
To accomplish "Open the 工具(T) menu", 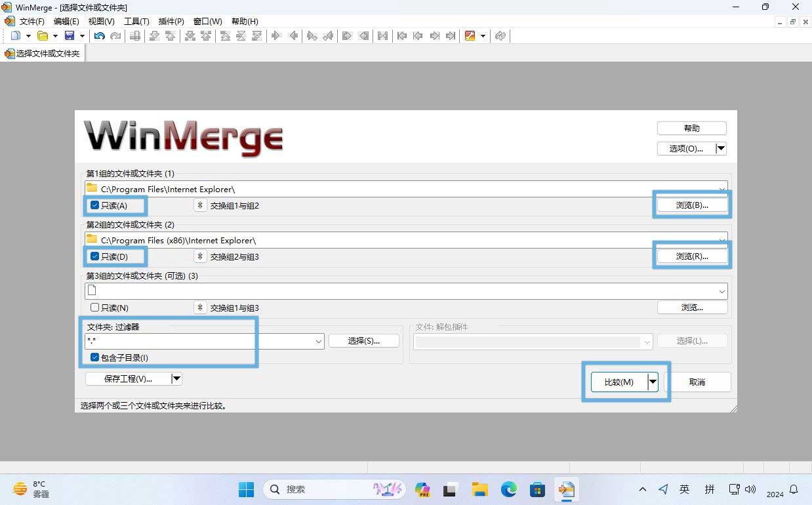I will (x=136, y=22).
